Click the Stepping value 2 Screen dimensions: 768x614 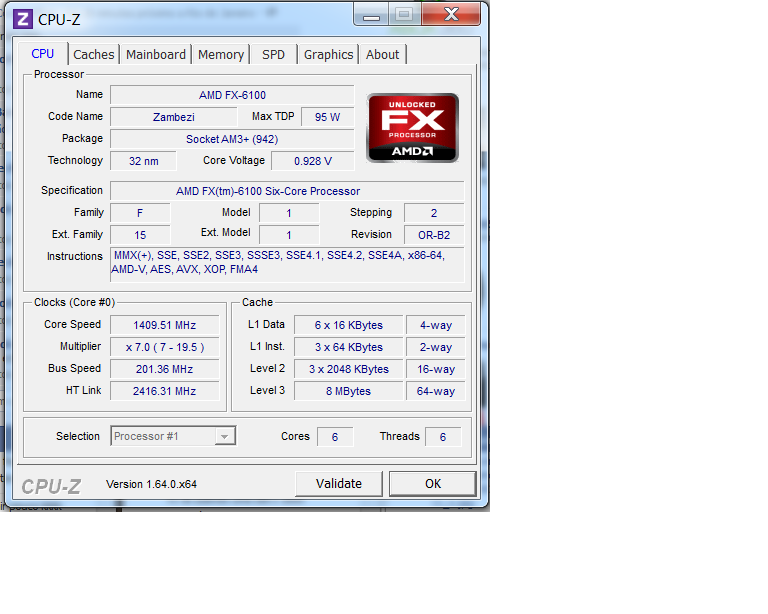click(434, 213)
